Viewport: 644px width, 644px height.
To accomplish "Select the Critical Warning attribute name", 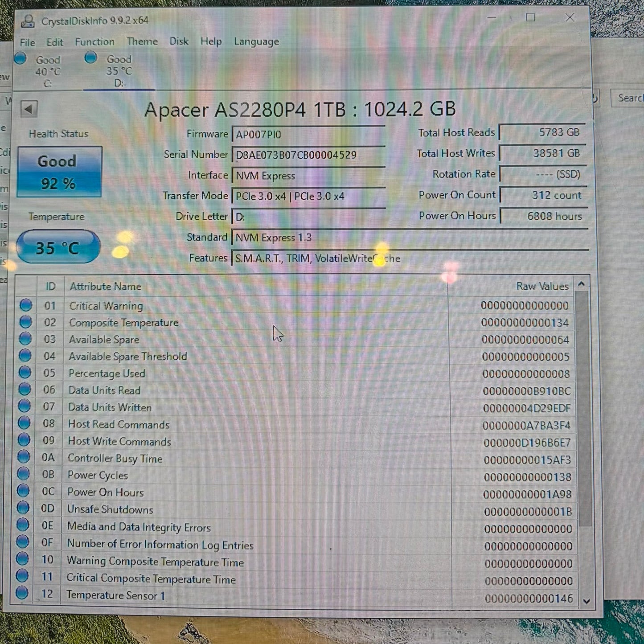I will 106,306.
